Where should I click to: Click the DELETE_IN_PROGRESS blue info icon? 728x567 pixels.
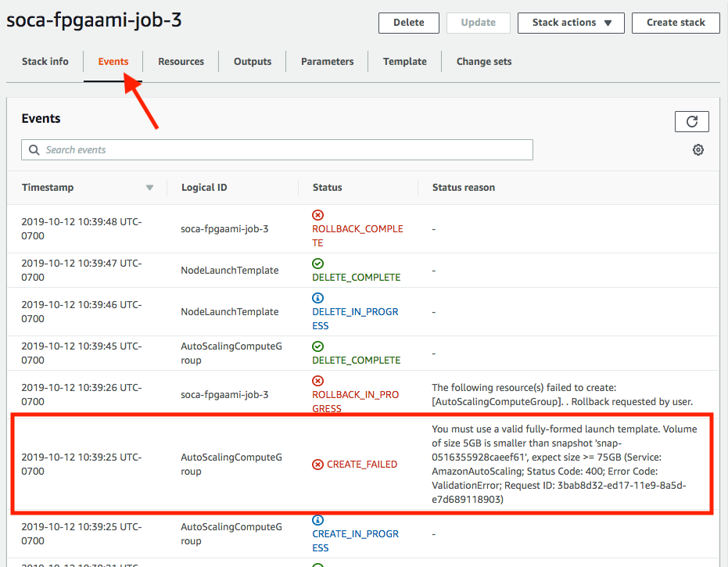pyautogui.click(x=317, y=298)
